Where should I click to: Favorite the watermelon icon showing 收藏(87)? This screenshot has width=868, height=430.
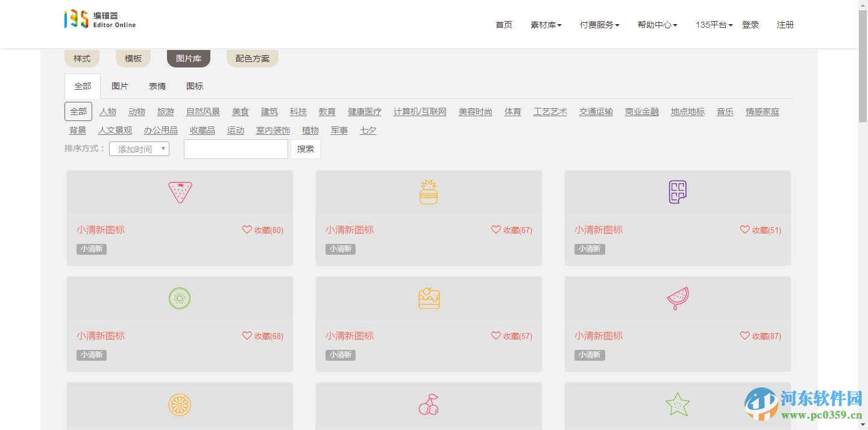tap(760, 335)
